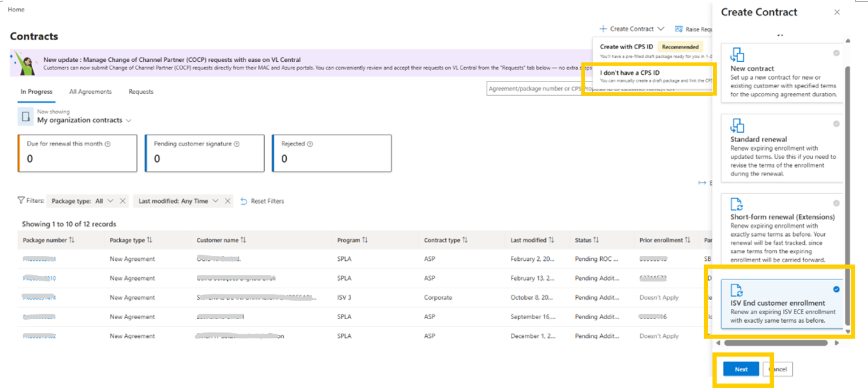Screen dimensions: 868x389
Task: Sort by Contract type using sort icon
Action: pos(465,240)
